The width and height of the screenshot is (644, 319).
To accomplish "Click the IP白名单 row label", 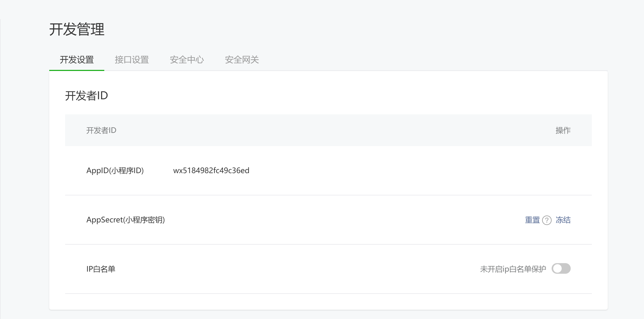I will click(101, 269).
